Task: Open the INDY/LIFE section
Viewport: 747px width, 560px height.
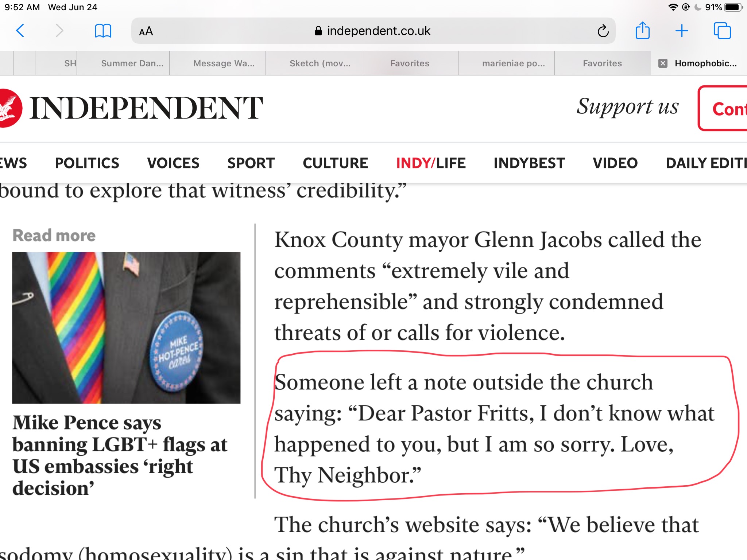Action: (x=431, y=163)
